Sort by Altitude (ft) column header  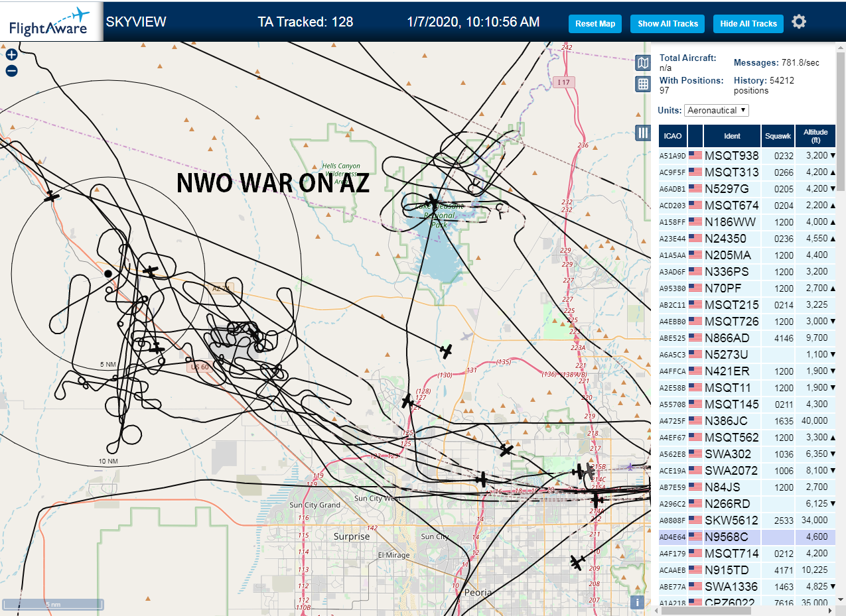coord(816,136)
